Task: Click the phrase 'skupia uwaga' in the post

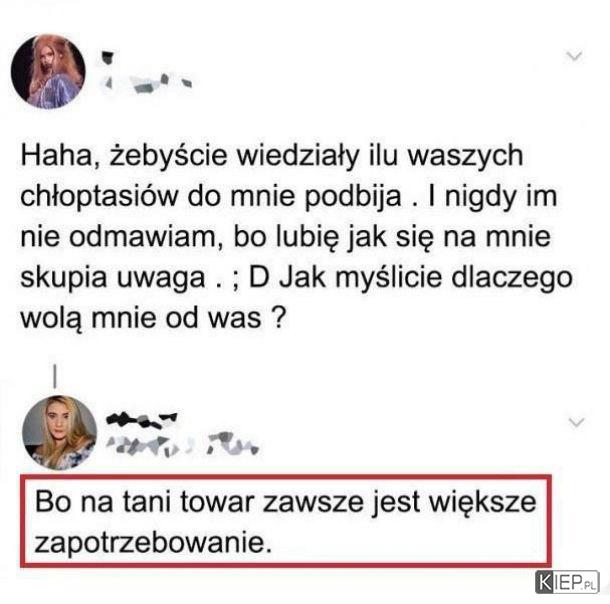Action: point(112,278)
